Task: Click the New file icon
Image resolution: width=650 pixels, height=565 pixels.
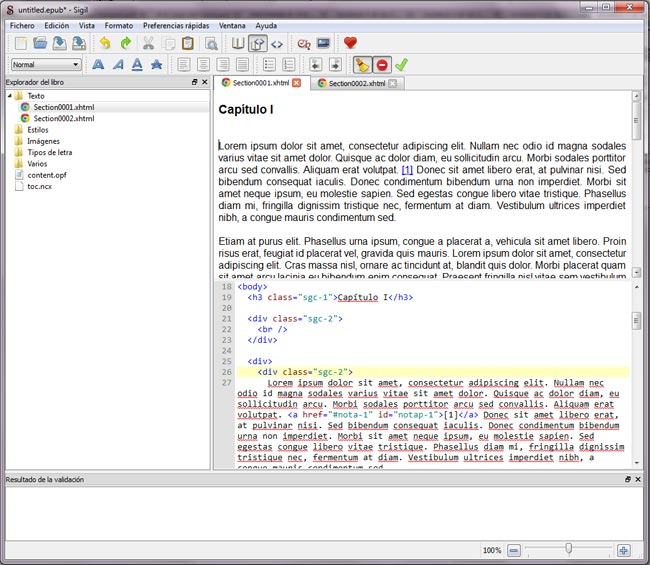Action: (21, 43)
